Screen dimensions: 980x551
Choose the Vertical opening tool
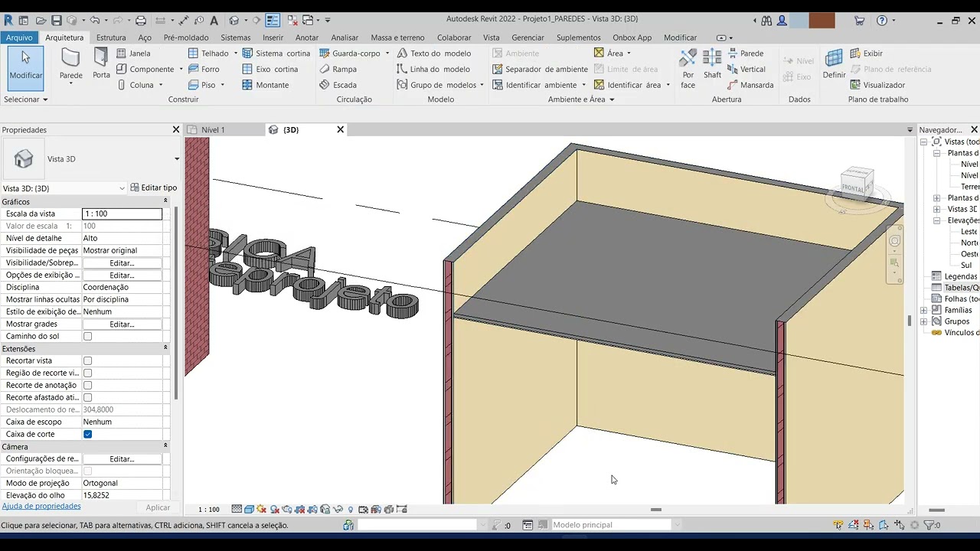(x=746, y=69)
